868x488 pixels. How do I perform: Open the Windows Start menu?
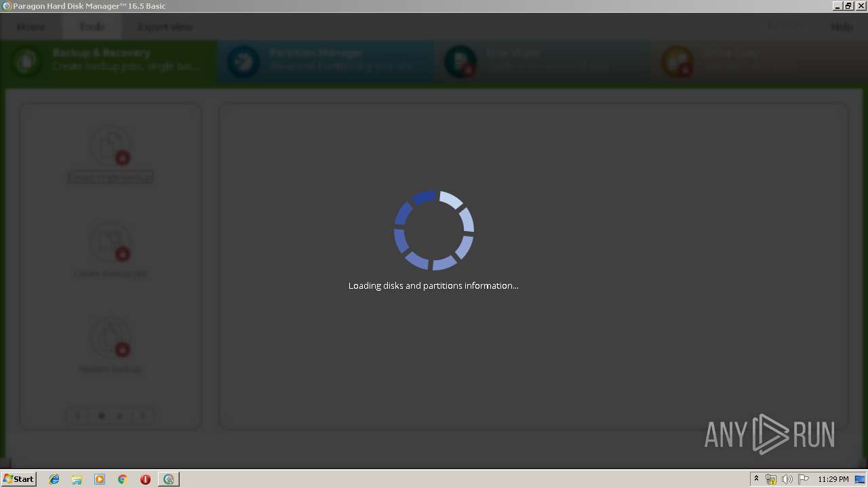click(19, 479)
